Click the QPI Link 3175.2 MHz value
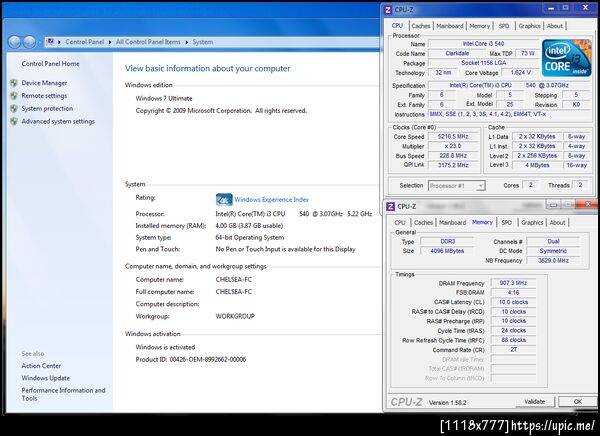 coord(453,165)
